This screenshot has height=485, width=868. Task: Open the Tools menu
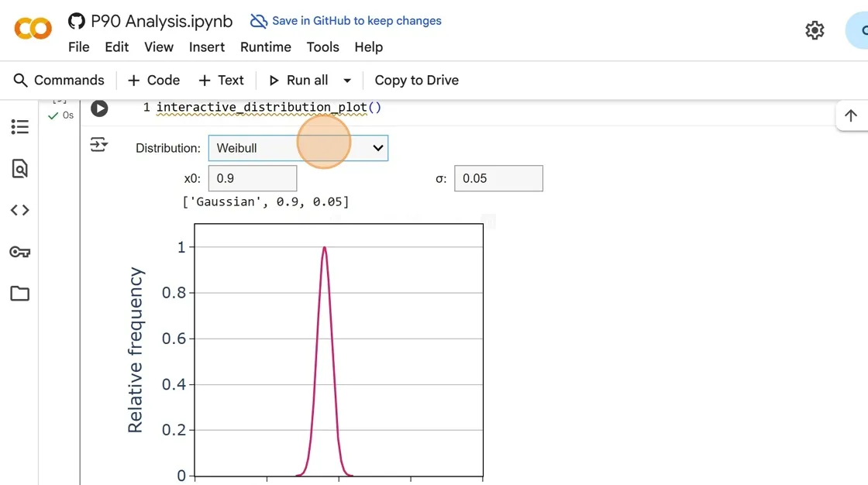pos(322,47)
